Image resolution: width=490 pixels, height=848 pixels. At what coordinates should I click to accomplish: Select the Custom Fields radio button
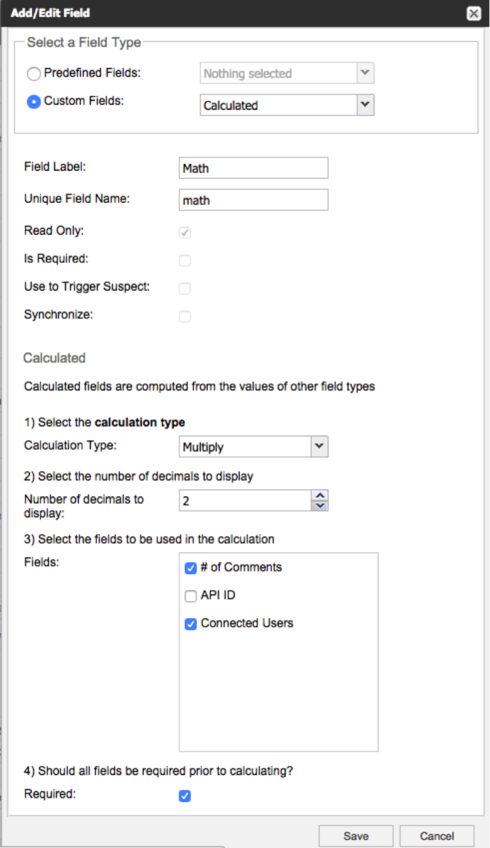pos(34,102)
